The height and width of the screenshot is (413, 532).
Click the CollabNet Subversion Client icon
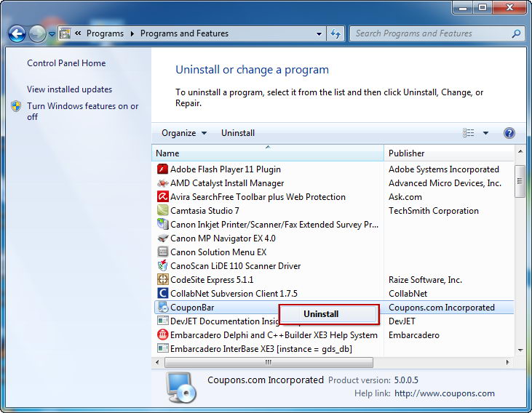click(163, 293)
